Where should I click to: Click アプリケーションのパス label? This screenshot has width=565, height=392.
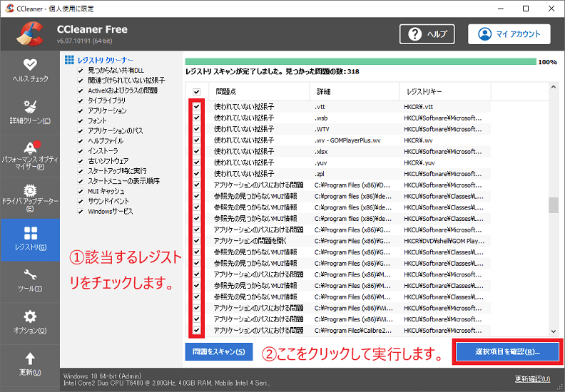[116, 131]
